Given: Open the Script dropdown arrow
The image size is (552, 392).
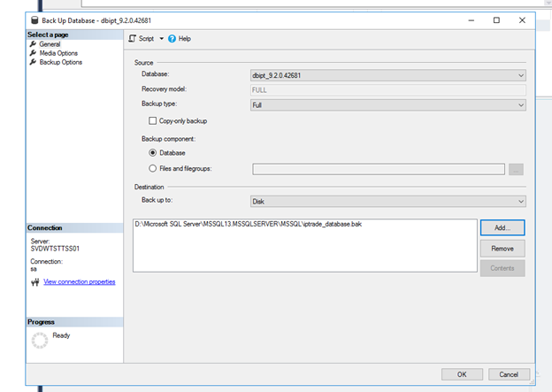Looking at the screenshot, I should coord(162,39).
